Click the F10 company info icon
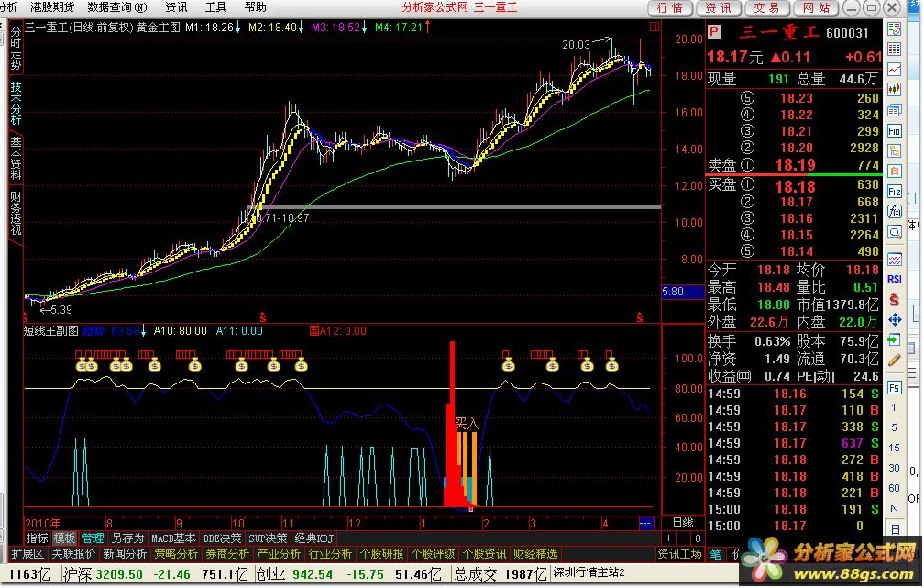 (x=895, y=131)
